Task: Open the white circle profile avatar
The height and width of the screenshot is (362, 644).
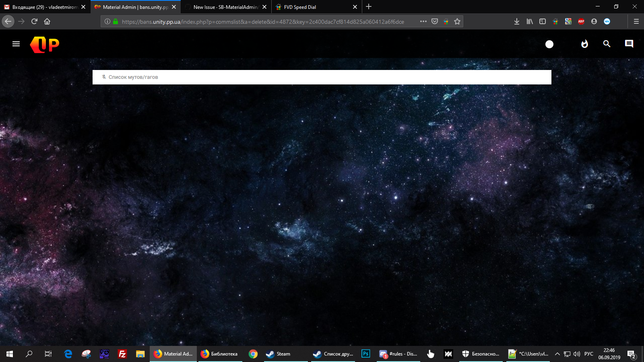Action: [x=549, y=44]
